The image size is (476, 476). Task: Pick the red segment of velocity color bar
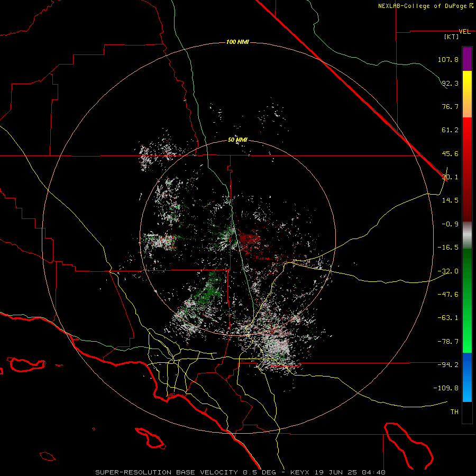467,169
